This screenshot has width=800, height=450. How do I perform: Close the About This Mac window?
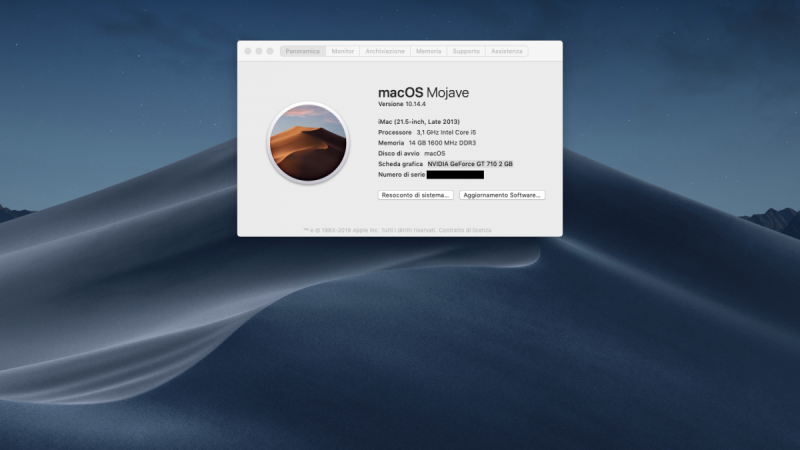click(247, 51)
